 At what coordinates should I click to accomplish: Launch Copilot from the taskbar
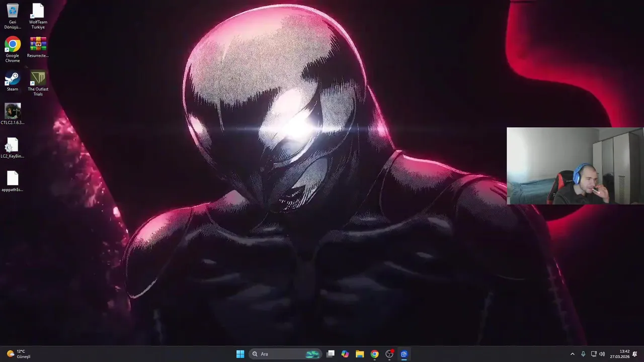345,354
